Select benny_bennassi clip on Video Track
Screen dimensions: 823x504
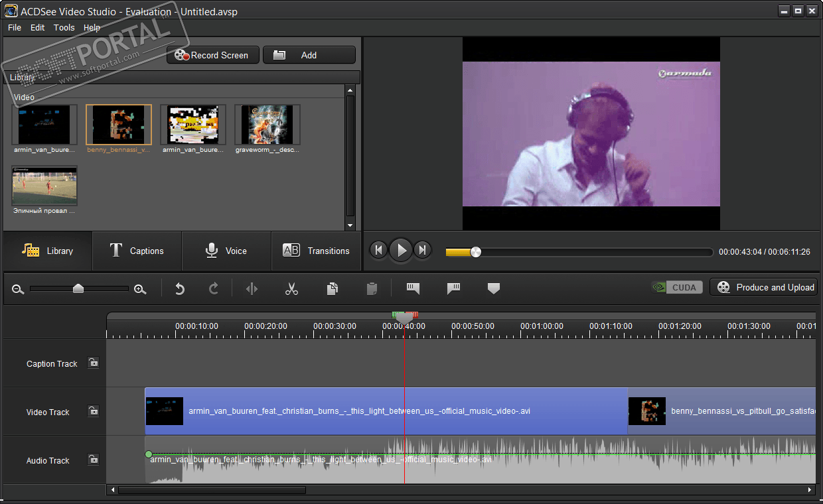(722, 411)
